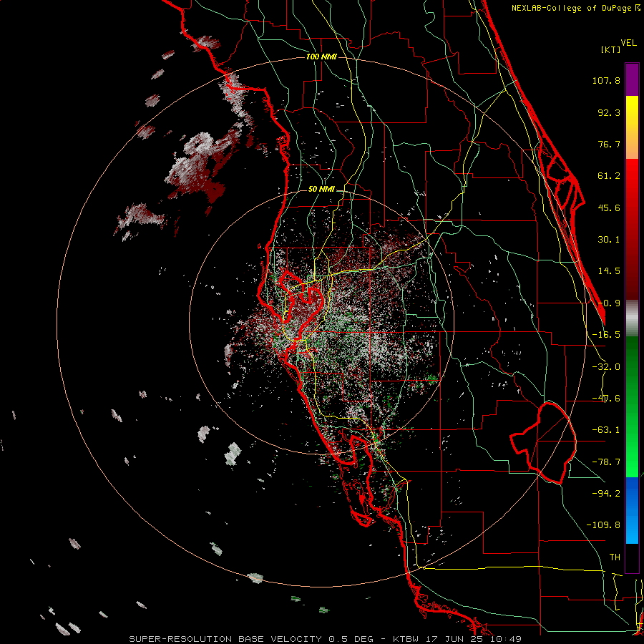Click the 100 NMI range ring label
The height and width of the screenshot is (644, 644).
[x=321, y=57]
